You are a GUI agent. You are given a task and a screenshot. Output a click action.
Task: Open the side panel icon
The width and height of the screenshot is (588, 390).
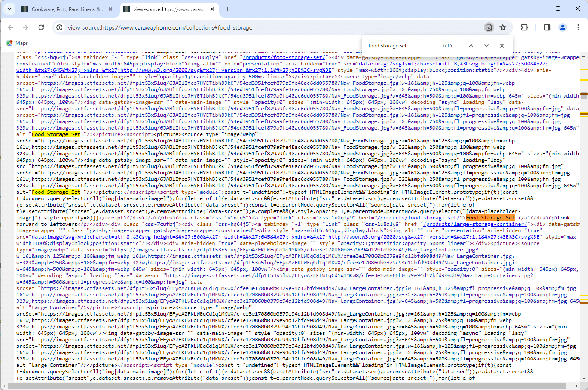547,27
